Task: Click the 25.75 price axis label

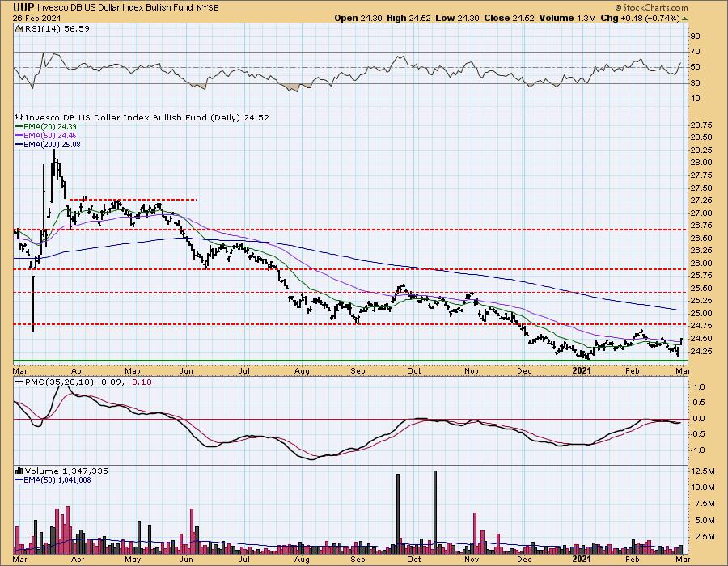Action: [701, 276]
